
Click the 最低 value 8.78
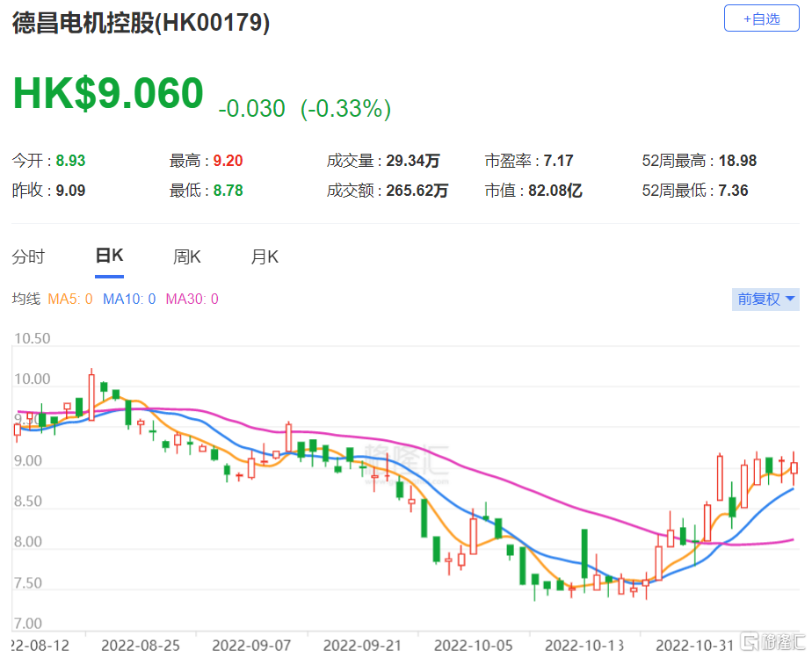coord(228,191)
